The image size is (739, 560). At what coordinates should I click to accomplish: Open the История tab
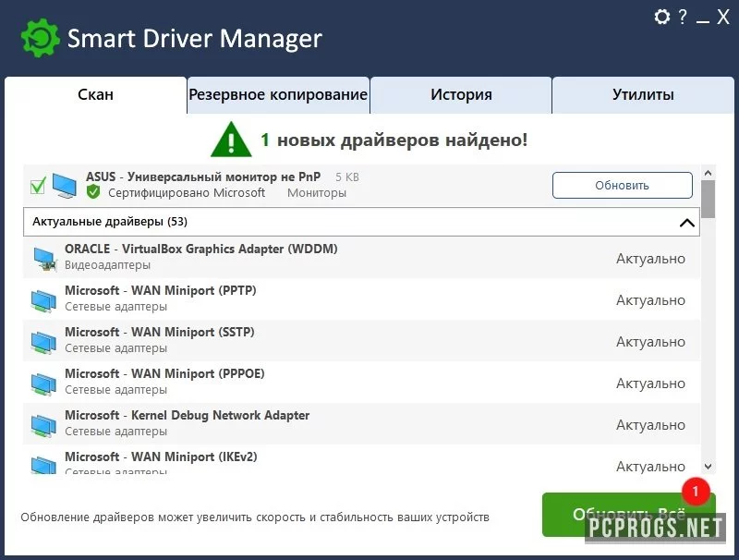pyautogui.click(x=461, y=95)
